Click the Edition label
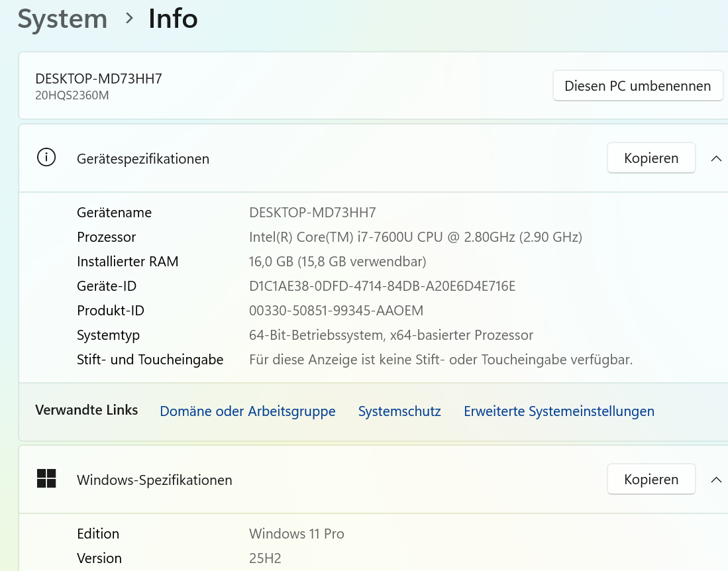This screenshot has height=571, width=728. [x=98, y=534]
